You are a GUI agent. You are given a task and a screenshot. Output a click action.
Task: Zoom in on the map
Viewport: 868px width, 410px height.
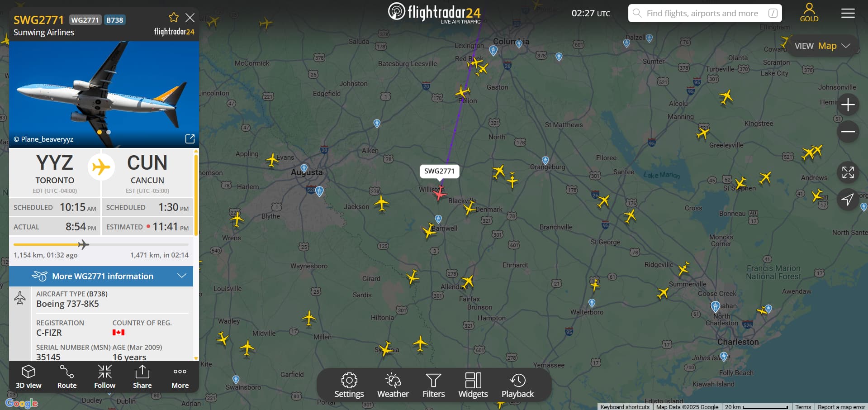(848, 105)
